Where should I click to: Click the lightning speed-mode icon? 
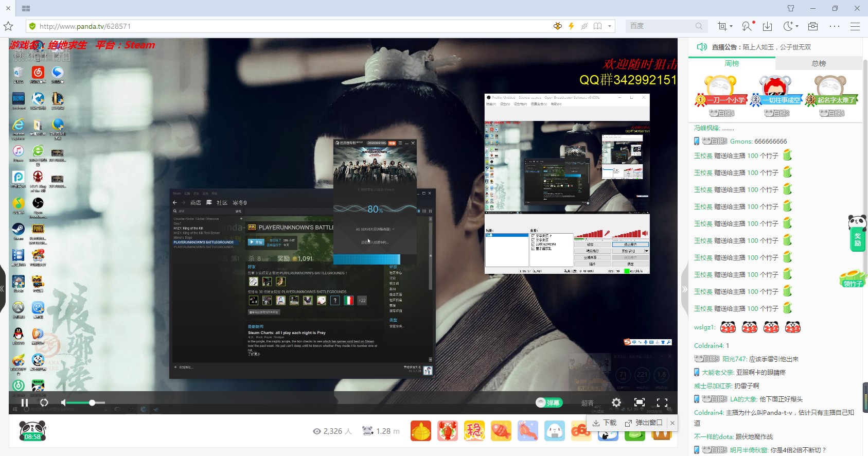pos(571,26)
